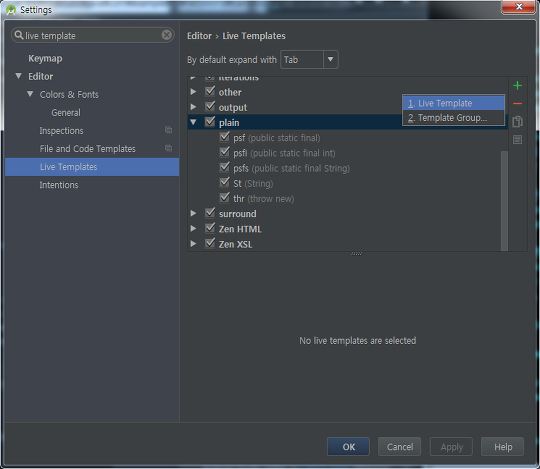Open Intentions settings page
Screen dimensions: 540x469
point(59,185)
